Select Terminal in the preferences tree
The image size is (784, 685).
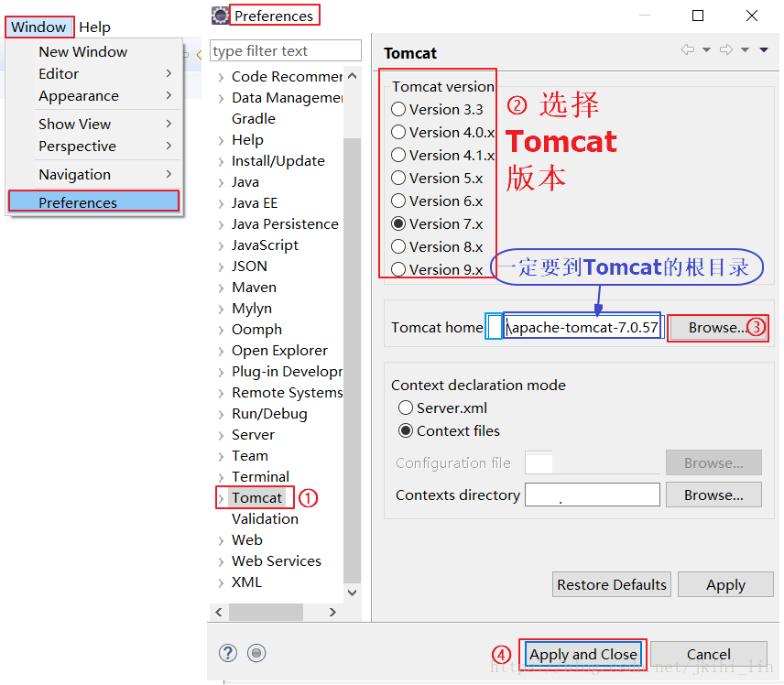coord(260,476)
